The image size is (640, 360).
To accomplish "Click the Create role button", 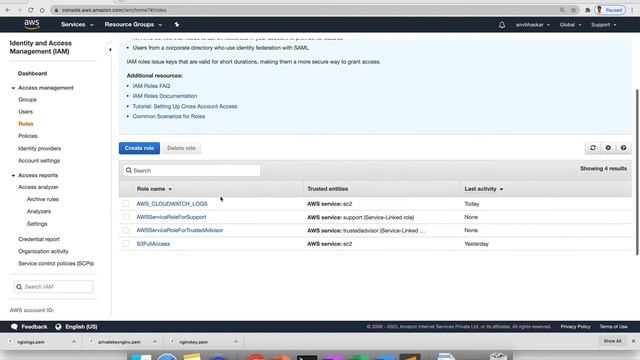I will [x=139, y=148].
